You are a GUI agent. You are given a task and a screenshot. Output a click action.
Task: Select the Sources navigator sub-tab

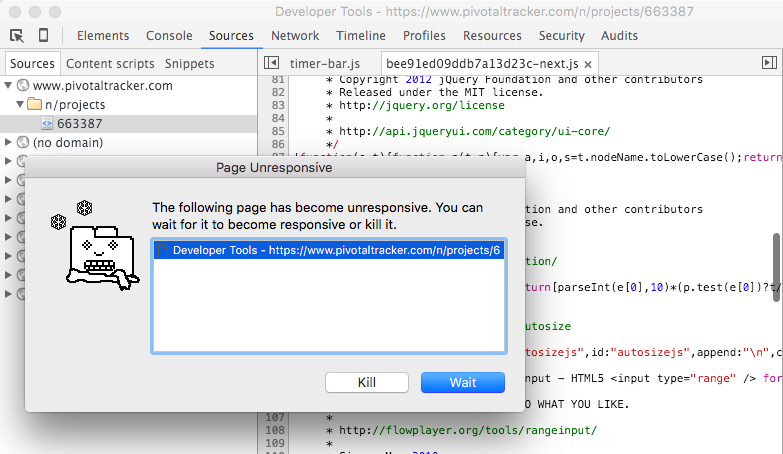click(x=32, y=64)
